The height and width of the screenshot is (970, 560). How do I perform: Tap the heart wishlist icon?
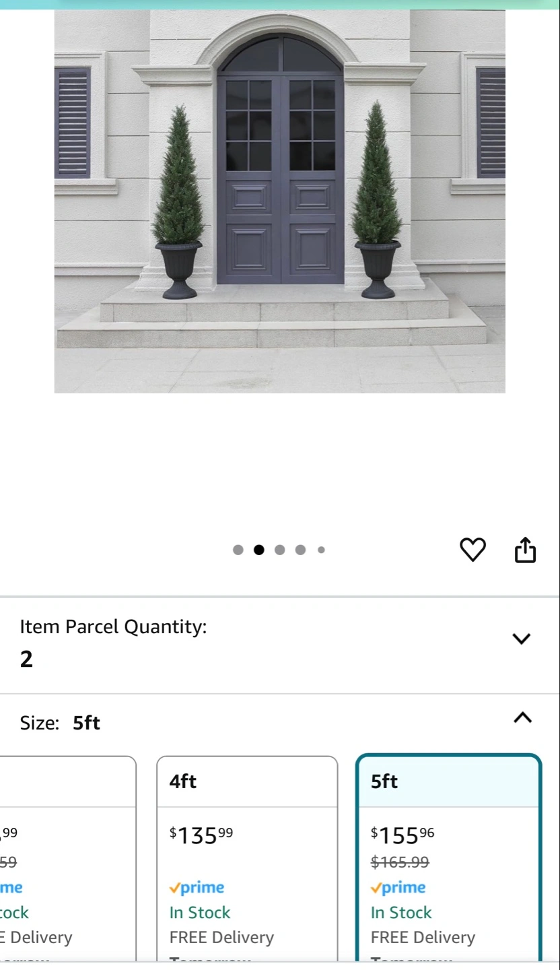click(473, 550)
